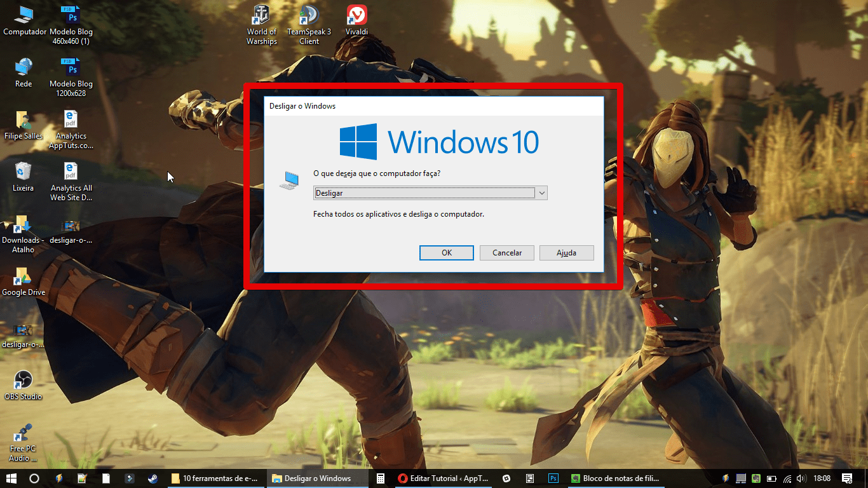Image resolution: width=868 pixels, height=488 pixels.
Task: Click Cancelar to dismiss the dialog
Action: click(x=507, y=253)
